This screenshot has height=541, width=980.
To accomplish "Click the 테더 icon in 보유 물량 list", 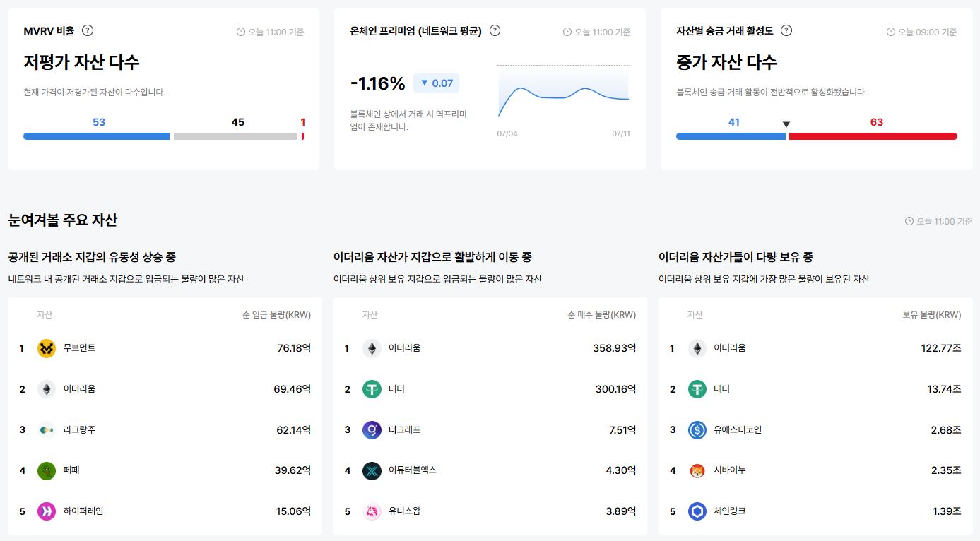I will click(x=697, y=389).
